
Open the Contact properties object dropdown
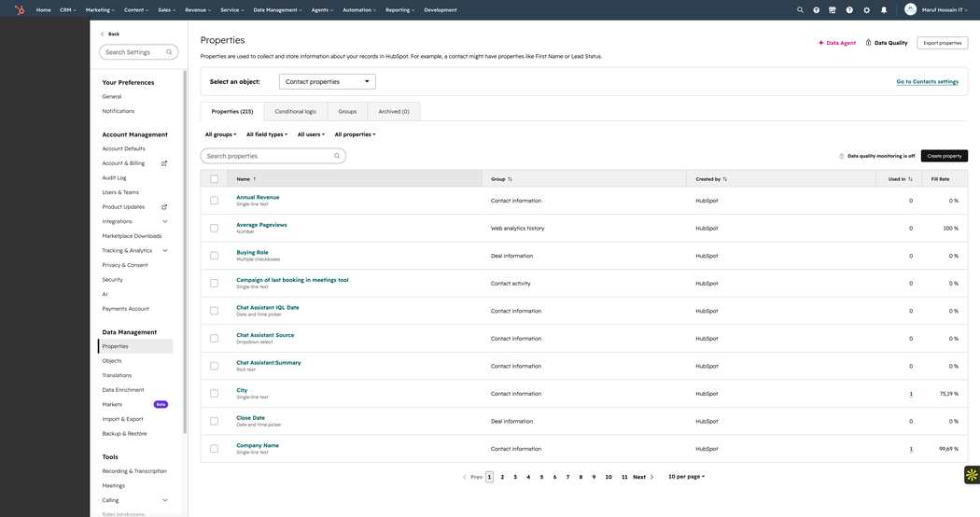[x=328, y=82]
